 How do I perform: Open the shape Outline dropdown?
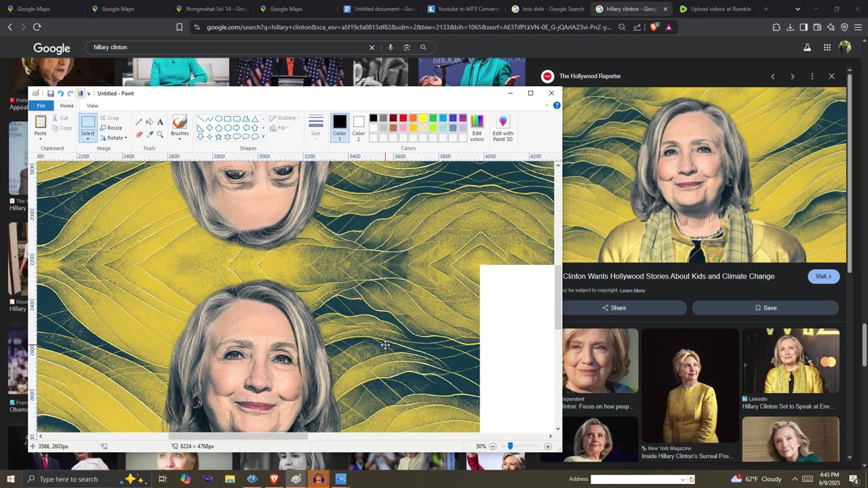(285, 118)
